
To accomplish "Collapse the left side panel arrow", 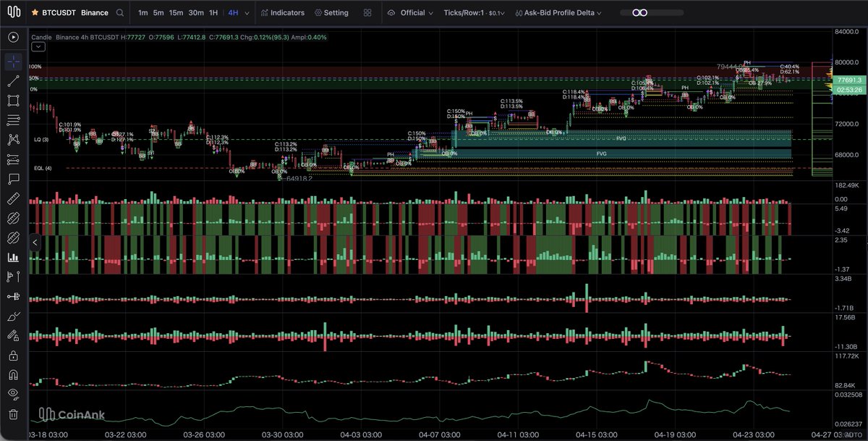I will tap(34, 244).
